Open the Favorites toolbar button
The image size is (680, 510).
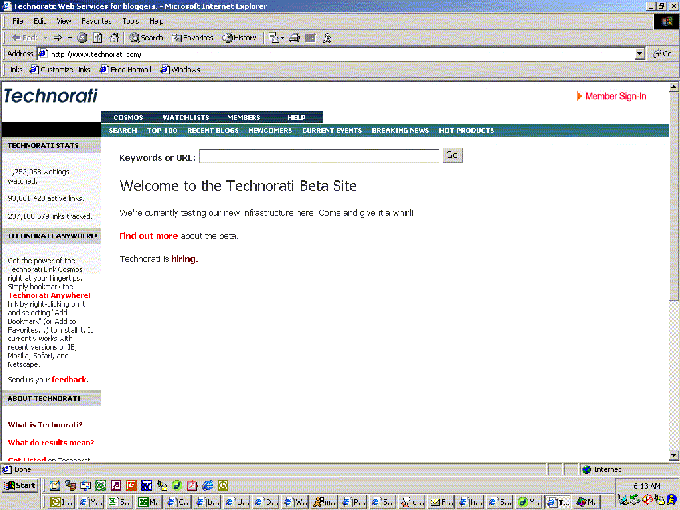point(193,38)
